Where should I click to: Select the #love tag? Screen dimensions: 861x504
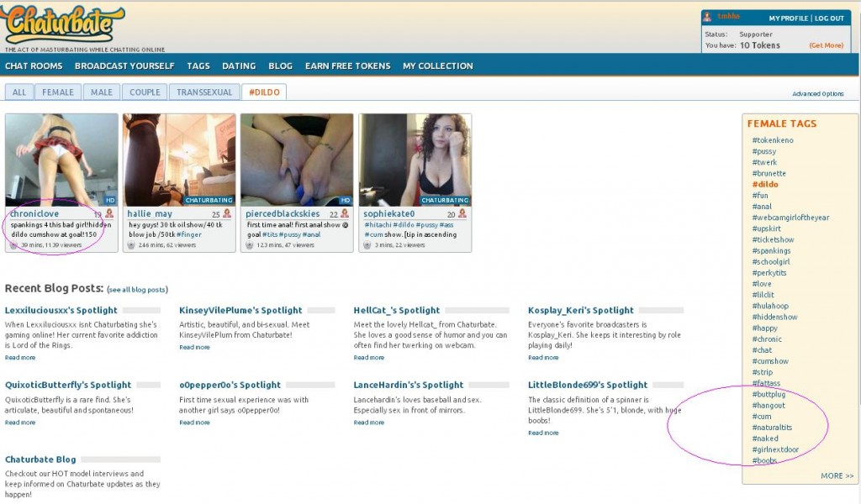coord(762,284)
